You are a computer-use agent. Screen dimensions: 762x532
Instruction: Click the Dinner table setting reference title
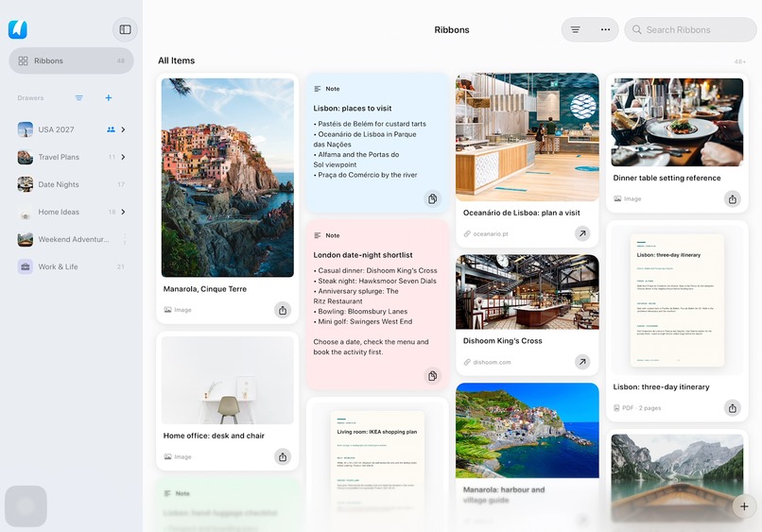pos(667,179)
